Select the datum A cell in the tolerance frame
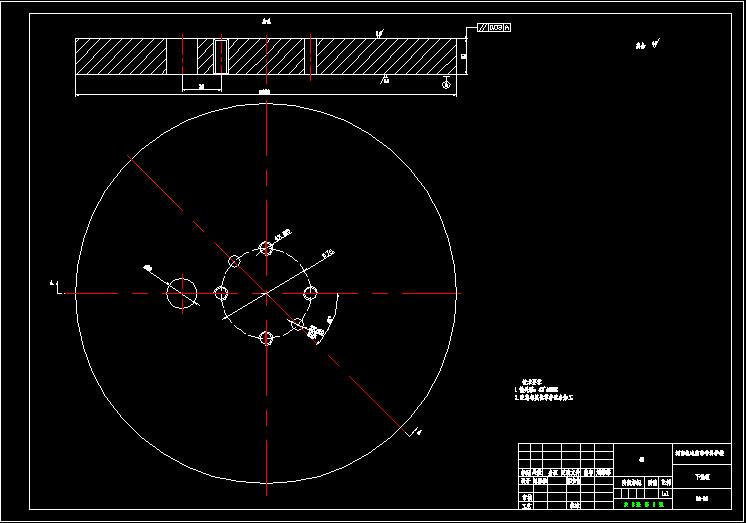 [507, 28]
